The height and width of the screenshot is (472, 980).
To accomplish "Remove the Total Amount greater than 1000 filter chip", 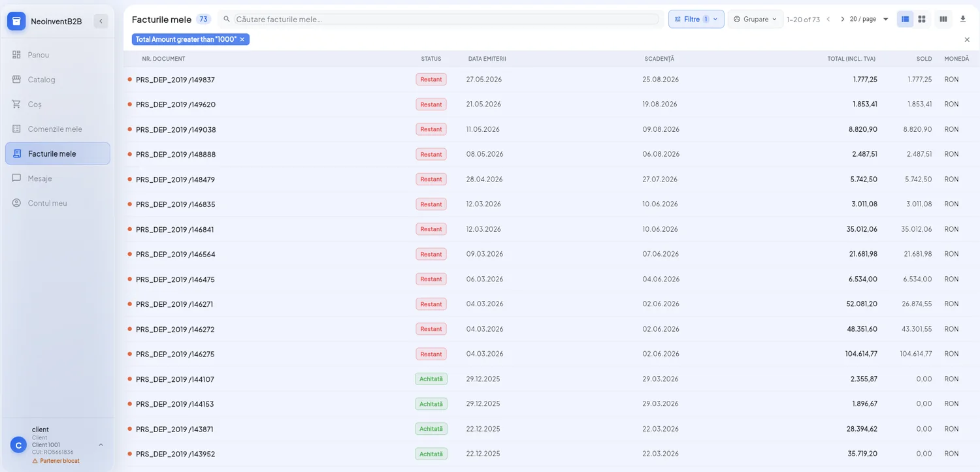I will (242, 39).
